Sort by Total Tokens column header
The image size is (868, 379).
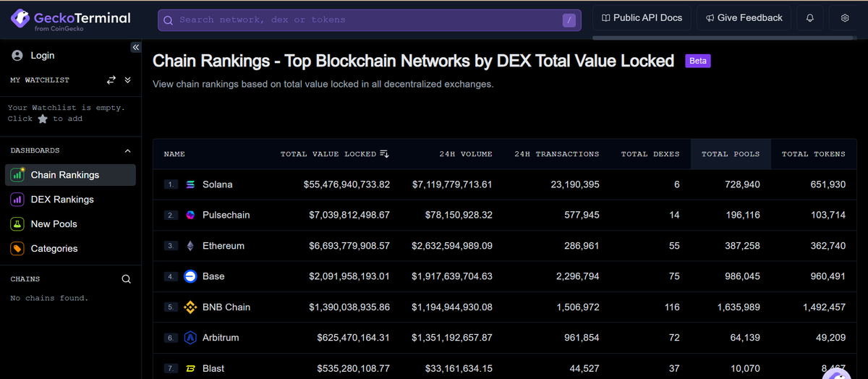pyautogui.click(x=814, y=154)
